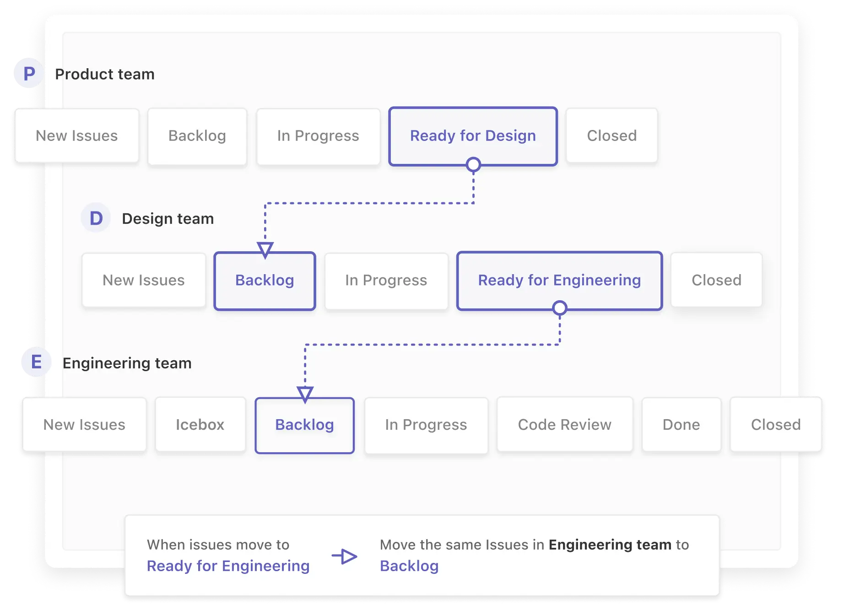Select the Product team New Issues pipeline

pyautogui.click(x=77, y=135)
